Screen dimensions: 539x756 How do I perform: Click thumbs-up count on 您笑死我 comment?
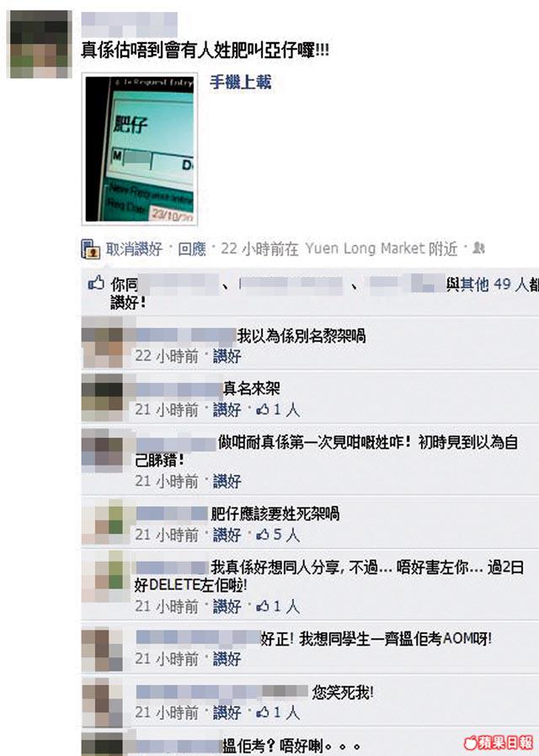(x=278, y=712)
